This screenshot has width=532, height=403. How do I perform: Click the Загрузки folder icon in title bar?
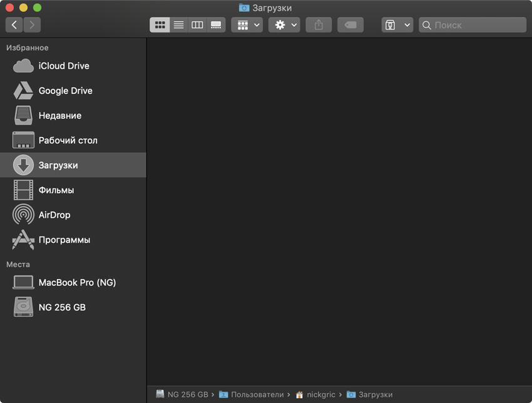pyautogui.click(x=244, y=8)
